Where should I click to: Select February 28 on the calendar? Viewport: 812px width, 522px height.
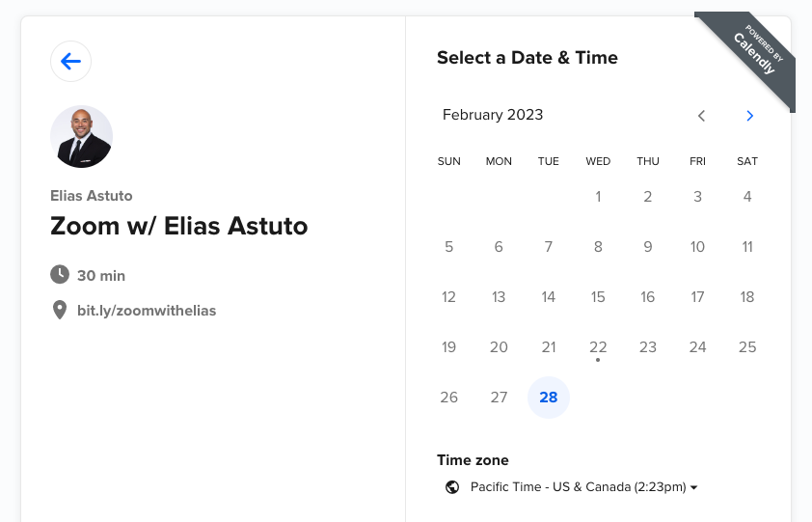[x=549, y=398]
